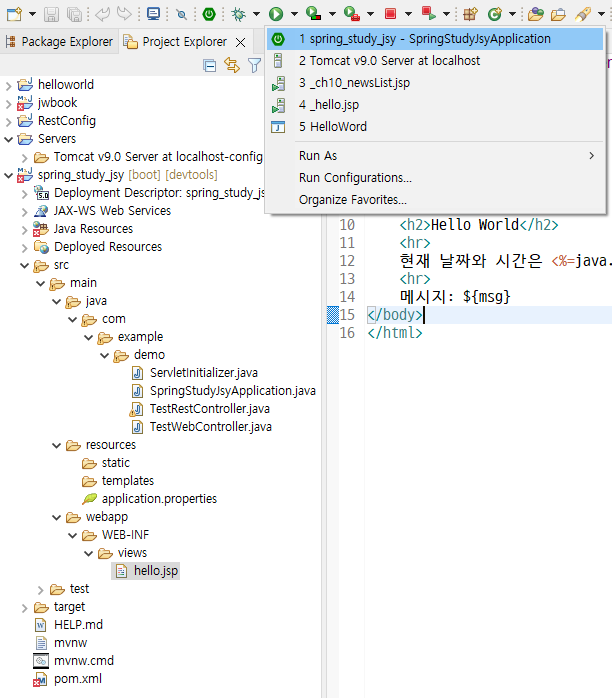Click the Run External Tools icon
The width and height of the screenshot is (612, 698).
click(x=352, y=14)
